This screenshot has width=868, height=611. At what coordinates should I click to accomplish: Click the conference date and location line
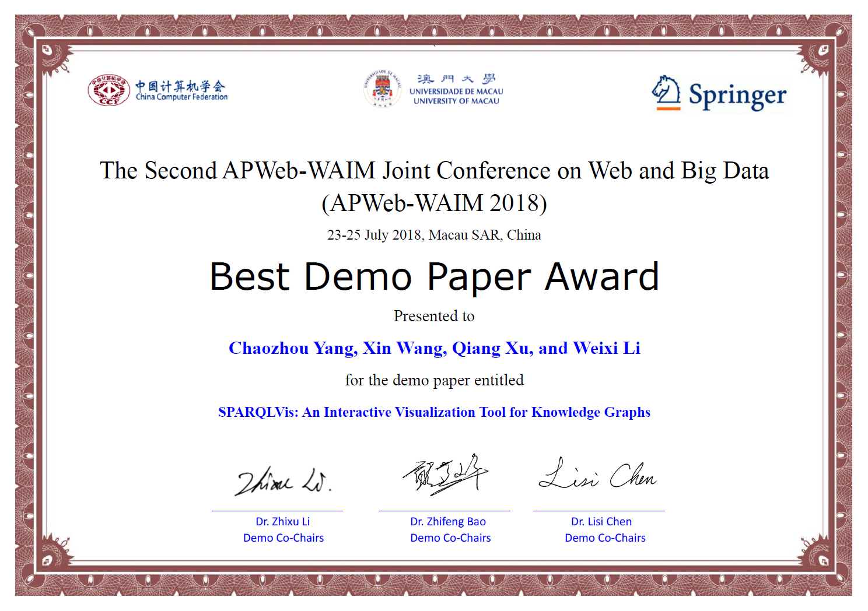point(434,235)
